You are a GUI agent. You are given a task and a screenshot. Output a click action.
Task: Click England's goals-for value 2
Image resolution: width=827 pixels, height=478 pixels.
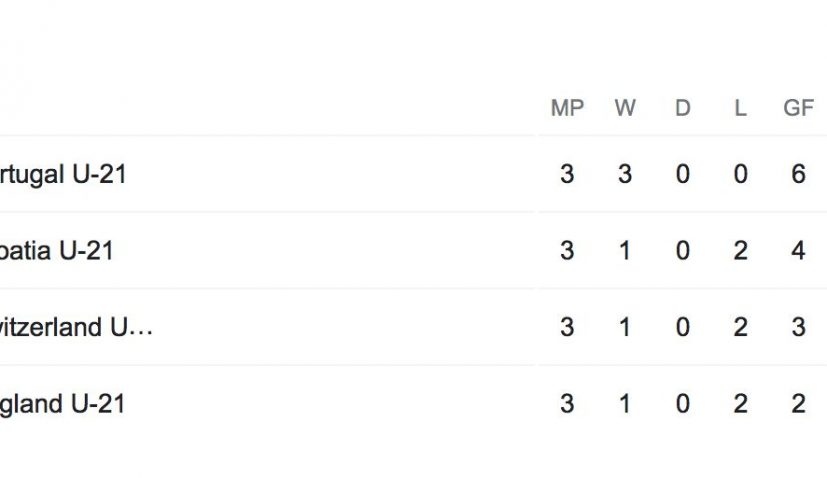pyautogui.click(x=798, y=404)
